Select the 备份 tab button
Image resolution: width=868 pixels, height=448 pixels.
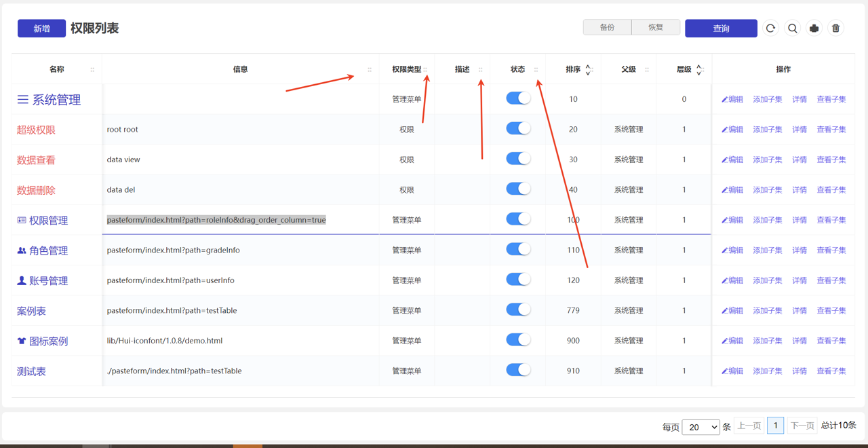[x=607, y=28]
